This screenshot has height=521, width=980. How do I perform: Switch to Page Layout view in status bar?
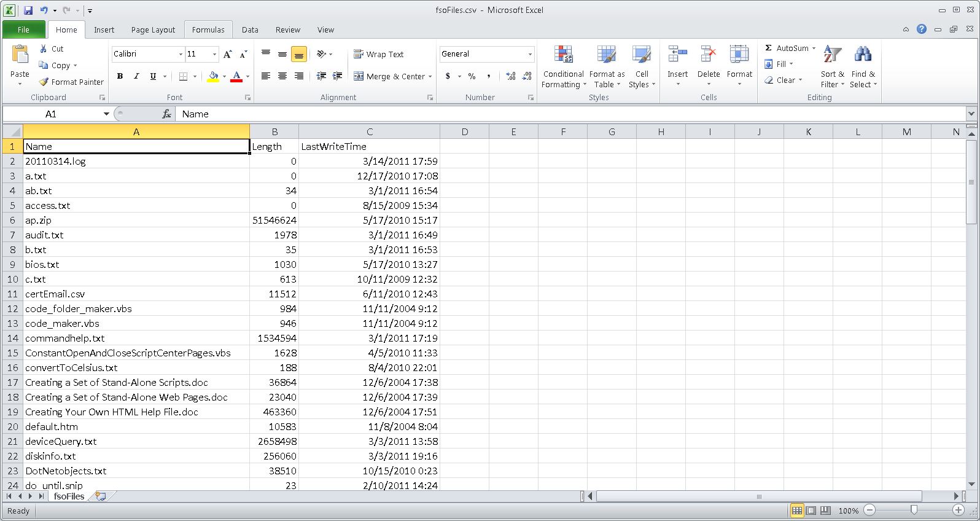pos(811,511)
